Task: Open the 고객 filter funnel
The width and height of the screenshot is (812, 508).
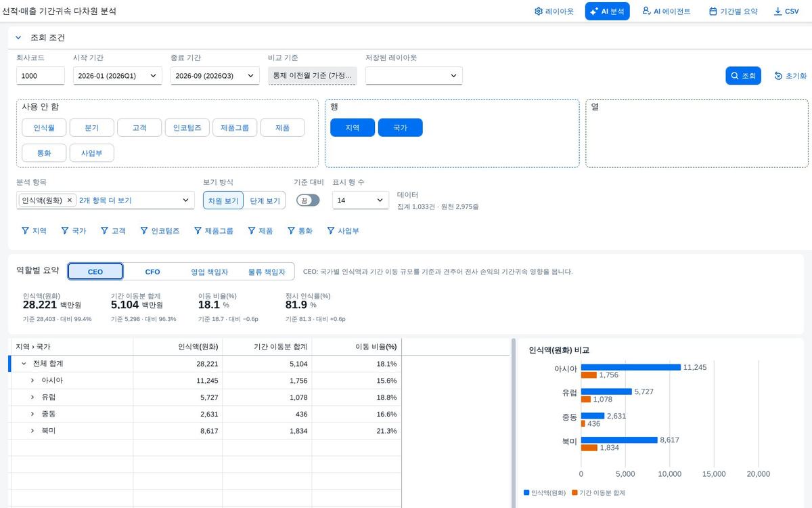Action: (113, 231)
